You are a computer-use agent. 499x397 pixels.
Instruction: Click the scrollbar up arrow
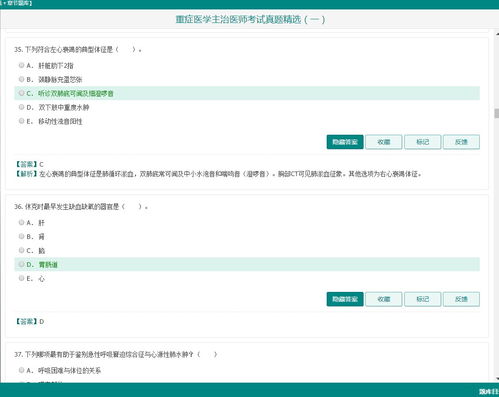497,34
